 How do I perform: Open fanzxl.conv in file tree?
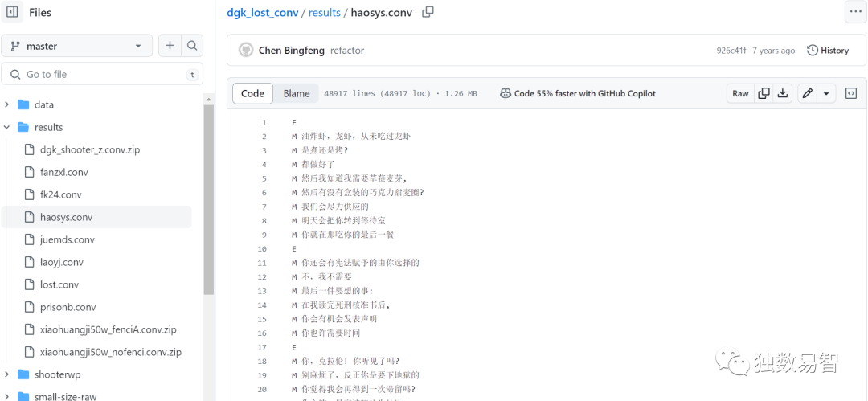point(64,172)
